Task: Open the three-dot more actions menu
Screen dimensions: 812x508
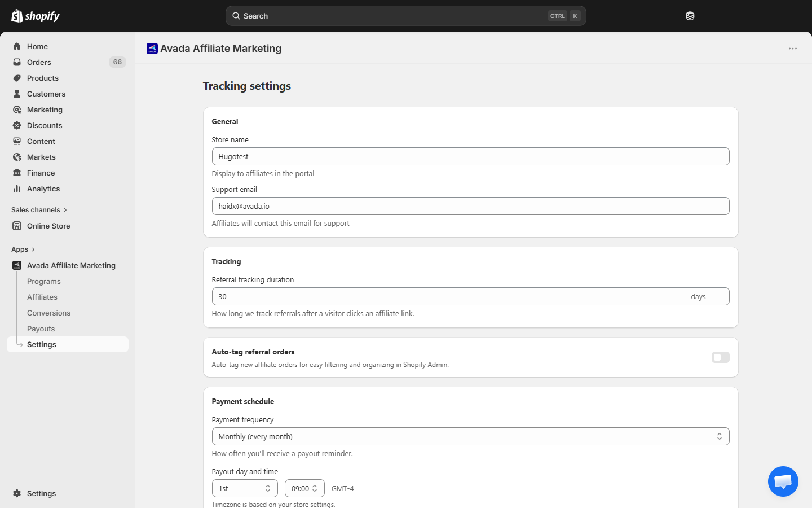Action: click(x=793, y=49)
